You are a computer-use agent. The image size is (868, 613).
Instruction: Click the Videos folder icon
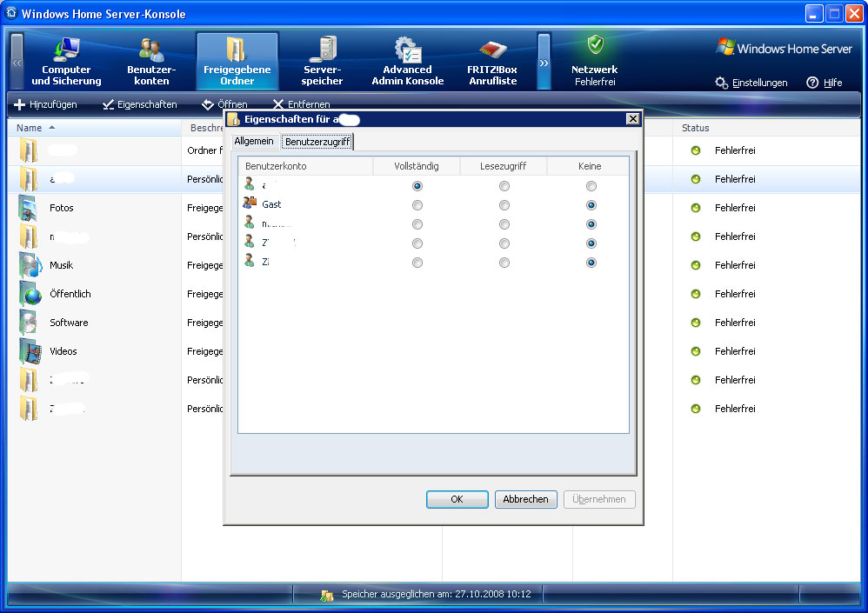click(x=30, y=352)
